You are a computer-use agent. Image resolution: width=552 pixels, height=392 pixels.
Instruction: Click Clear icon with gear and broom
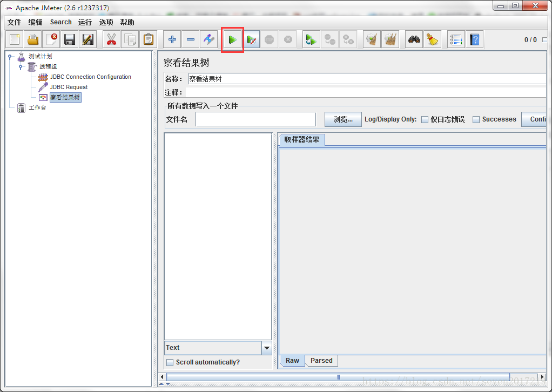click(372, 39)
